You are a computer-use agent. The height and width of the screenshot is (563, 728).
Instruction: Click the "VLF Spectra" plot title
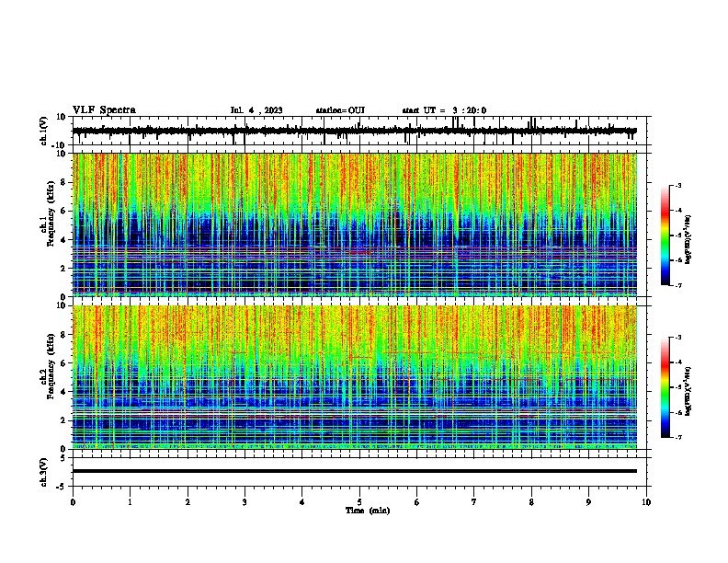tap(104, 110)
